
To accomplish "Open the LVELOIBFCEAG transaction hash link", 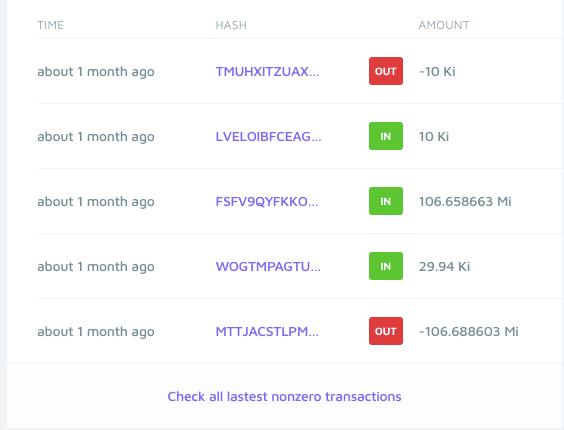I will coord(268,136).
